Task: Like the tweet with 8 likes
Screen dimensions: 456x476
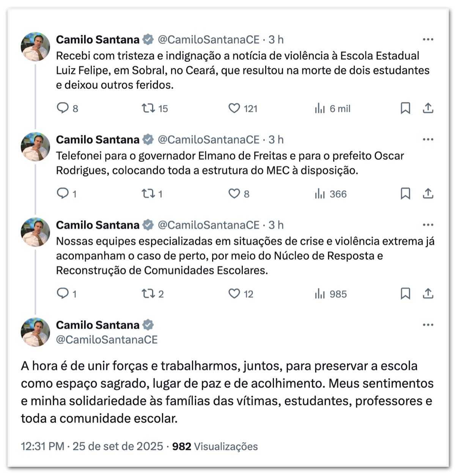Action: tap(234, 194)
